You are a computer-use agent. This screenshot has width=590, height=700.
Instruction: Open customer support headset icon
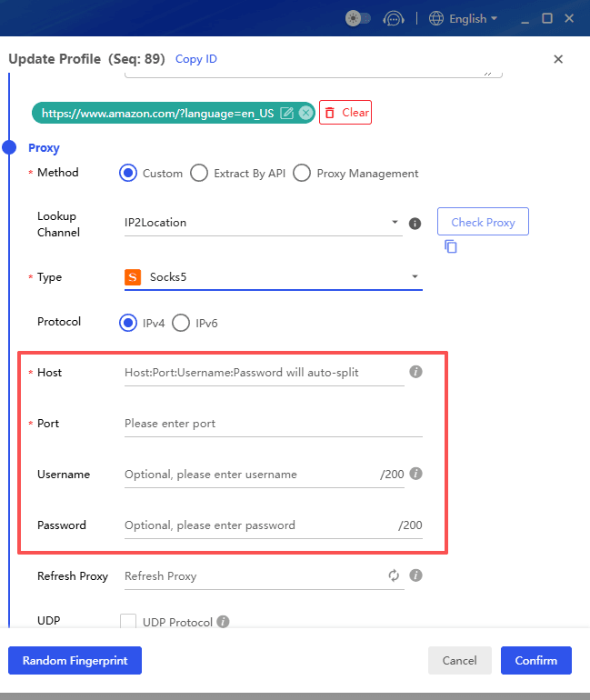click(x=394, y=19)
